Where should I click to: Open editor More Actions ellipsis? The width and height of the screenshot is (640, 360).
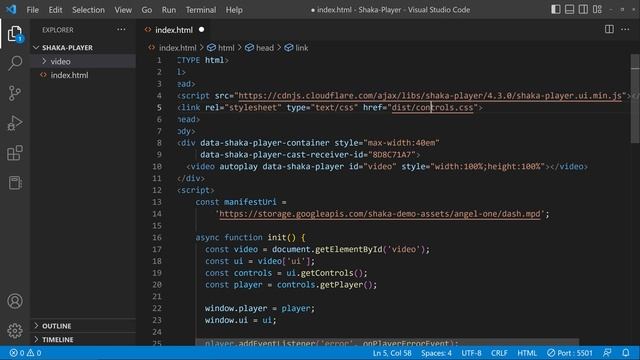click(625, 29)
